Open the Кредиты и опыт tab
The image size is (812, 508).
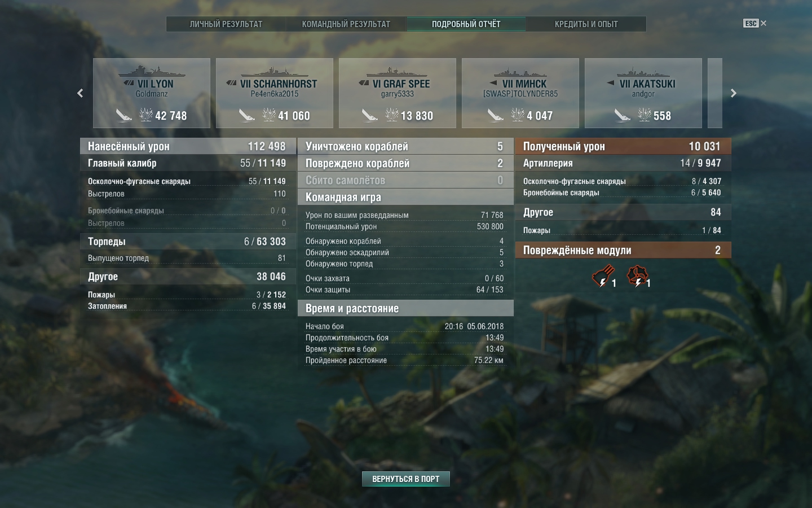tap(586, 24)
